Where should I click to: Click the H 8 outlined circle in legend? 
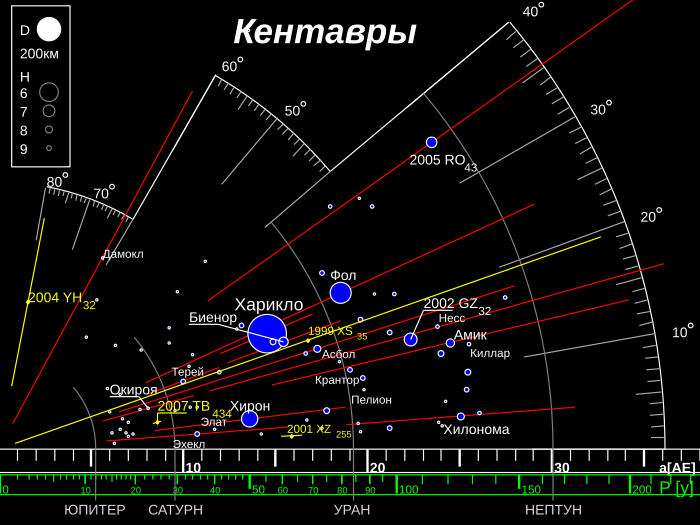pos(49,129)
